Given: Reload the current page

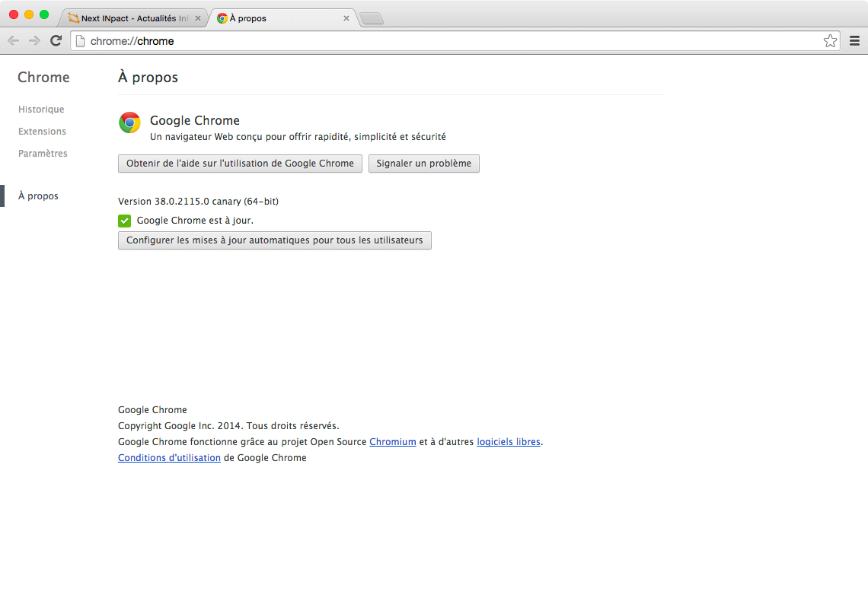Looking at the screenshot, I should click(56, 41).
